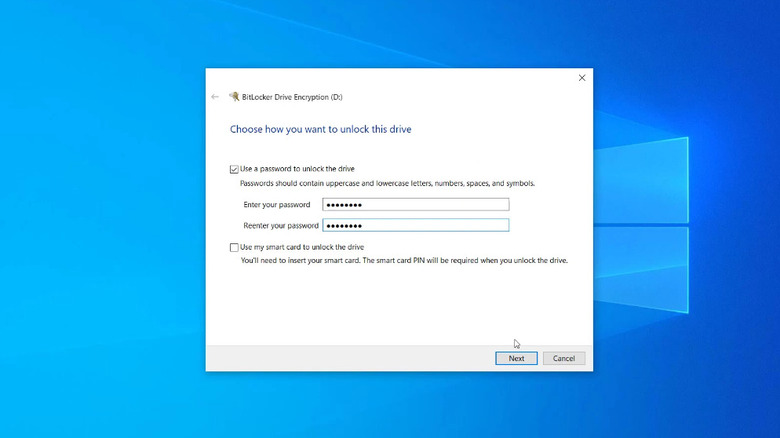
Task: Click the Reenter your password label
Action: tap(281, 225)
